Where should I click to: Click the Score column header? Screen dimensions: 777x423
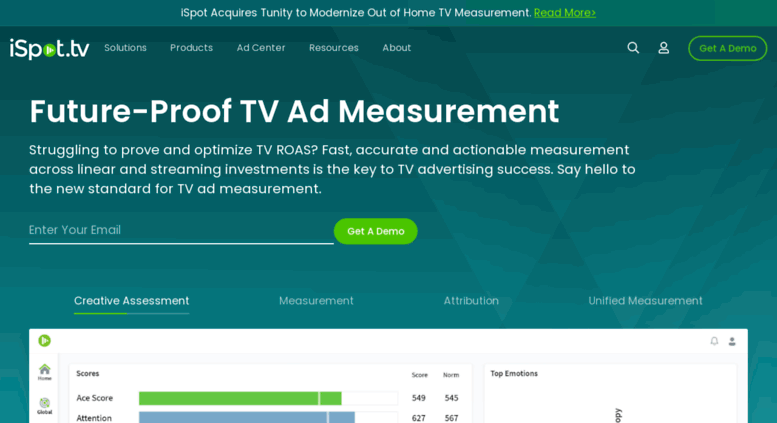[x=419, y=375]
